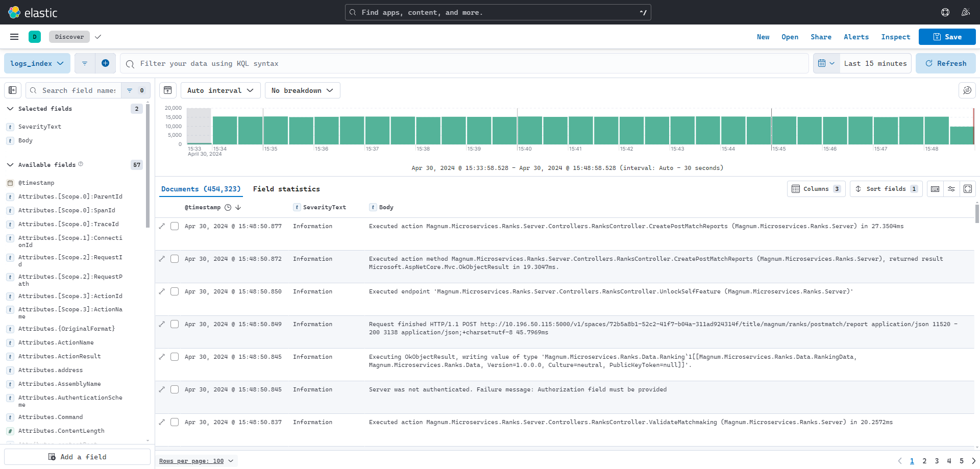Select checkbox for OkObjectResult row
The width and height of the screenshot is (980, 469).
[x=175, y=357]
